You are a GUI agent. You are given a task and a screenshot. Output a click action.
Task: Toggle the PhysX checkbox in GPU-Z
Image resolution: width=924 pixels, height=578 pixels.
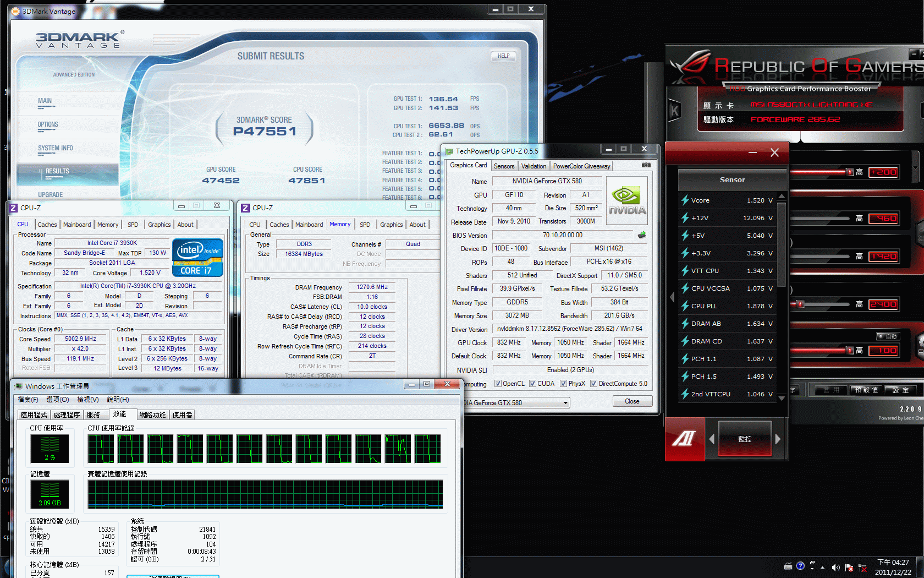[563, 384]
